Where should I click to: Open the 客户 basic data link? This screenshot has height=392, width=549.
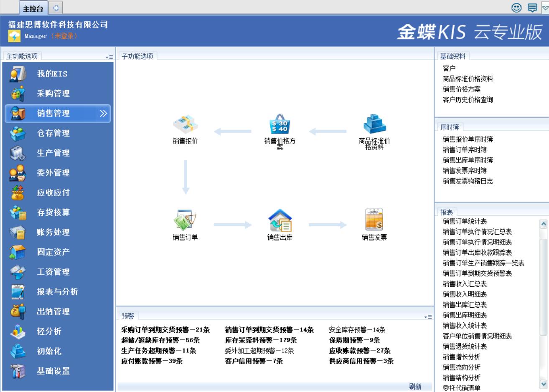(449, 68)
